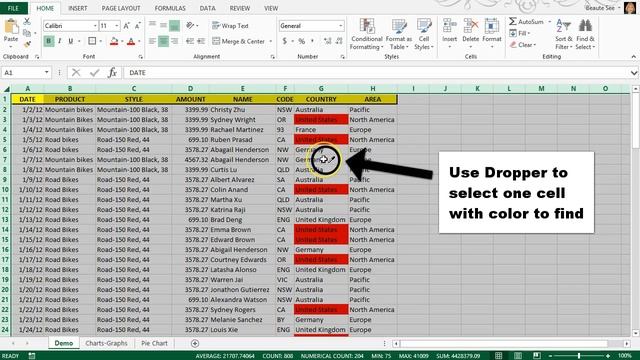Viewport: 640px width, 360px height.
Task: Open the Calibri font name dropdown
Action: [x=95, y=26]
